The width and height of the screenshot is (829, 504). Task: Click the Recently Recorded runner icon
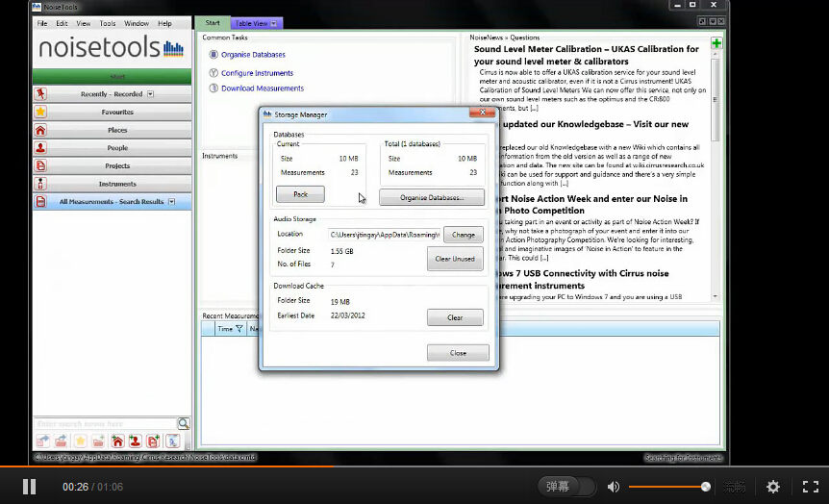(40, 94)
